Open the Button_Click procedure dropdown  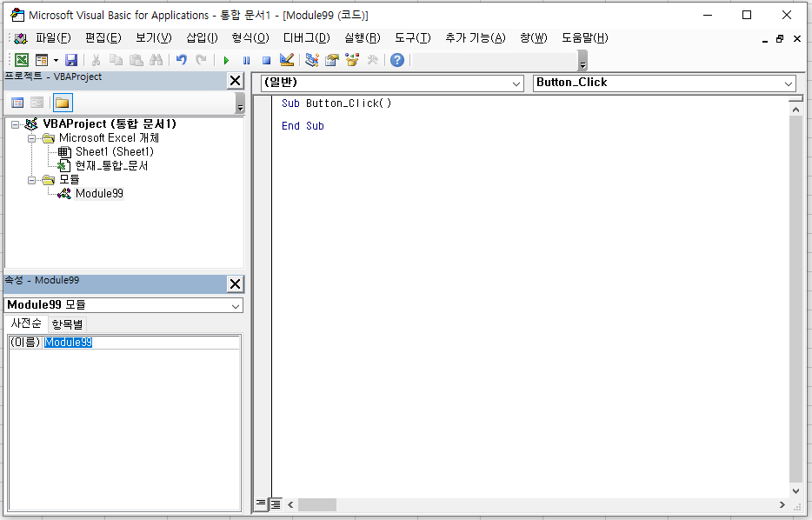click(x=789, y=83)
